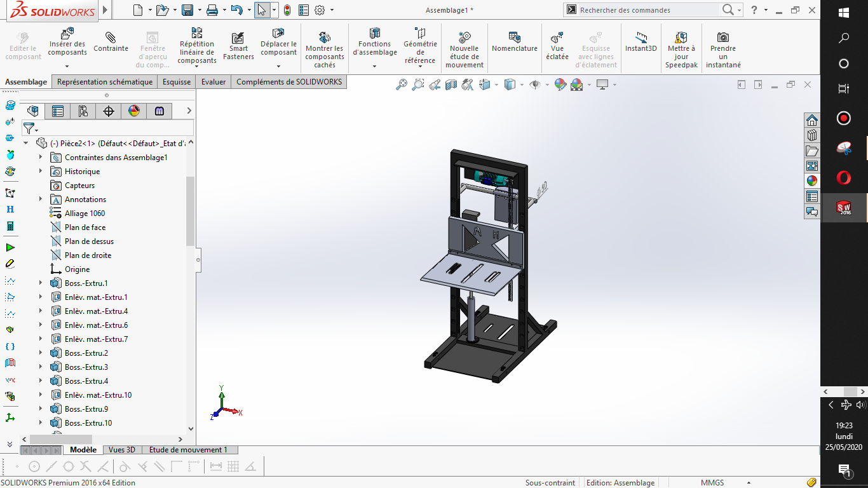Launch Instant3D tool
The height and width of the screenshot is (488, 868).
coord(641,37)
